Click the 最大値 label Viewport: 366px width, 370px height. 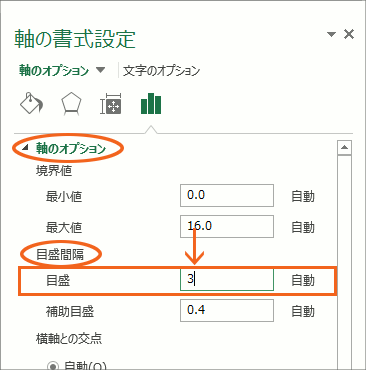point(64,227)
